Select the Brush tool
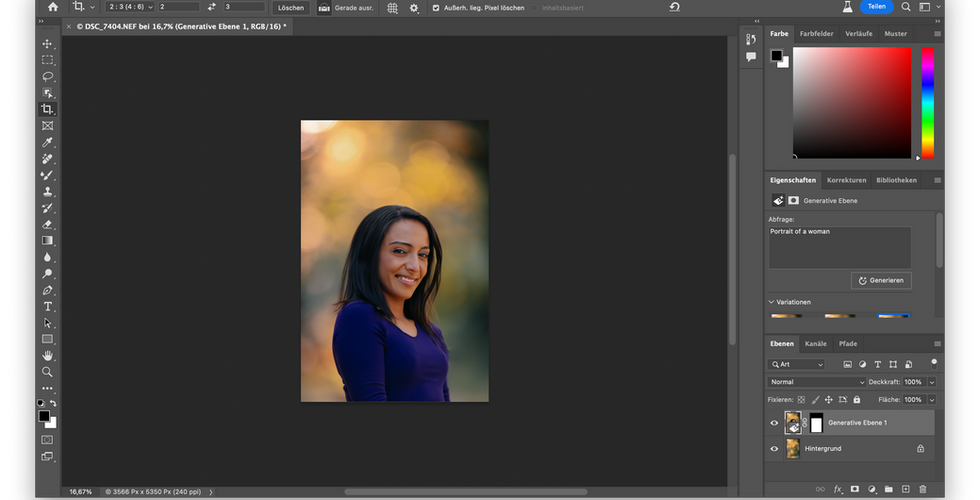This screenshot has height=500, width=980. point(47,175)
